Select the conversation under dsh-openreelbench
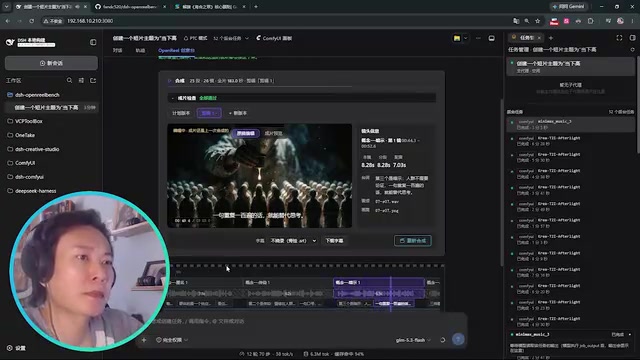The width and height of the screenshot is (640, 360). pos(51,107)
